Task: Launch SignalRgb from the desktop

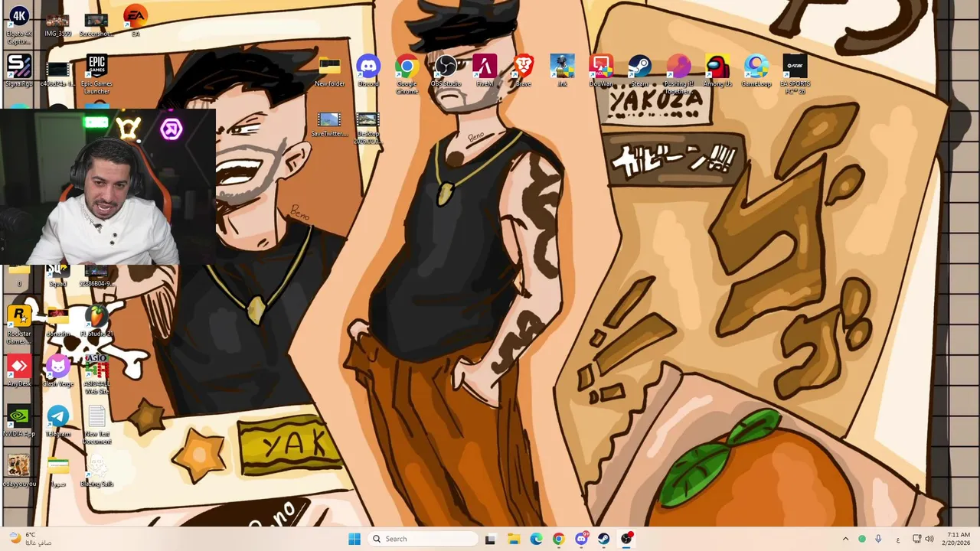Action: (19, 70)
